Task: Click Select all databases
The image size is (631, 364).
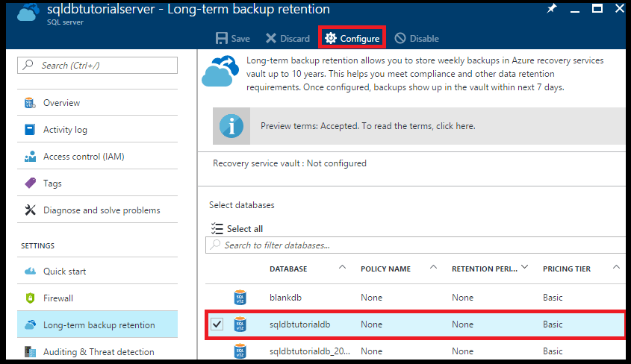Action: click(x=237, y=228)
